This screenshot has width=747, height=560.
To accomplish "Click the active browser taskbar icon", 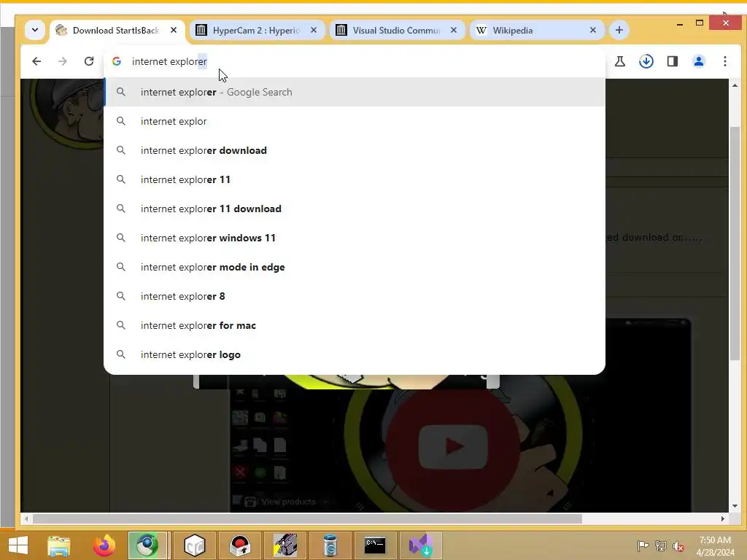I will [147, 545].
